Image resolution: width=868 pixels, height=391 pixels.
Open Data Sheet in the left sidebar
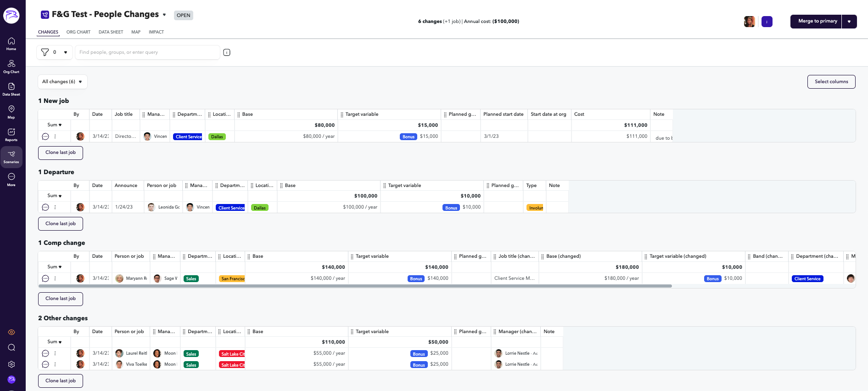11,89
